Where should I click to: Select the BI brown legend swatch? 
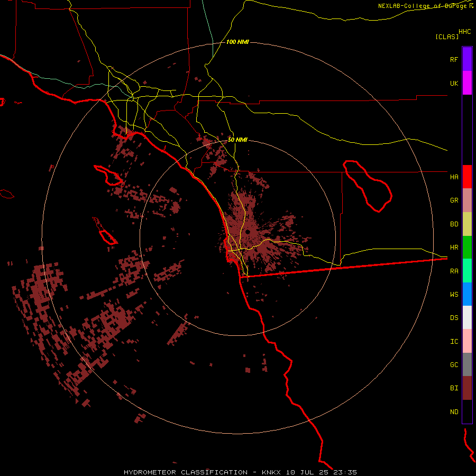[467, 388]
